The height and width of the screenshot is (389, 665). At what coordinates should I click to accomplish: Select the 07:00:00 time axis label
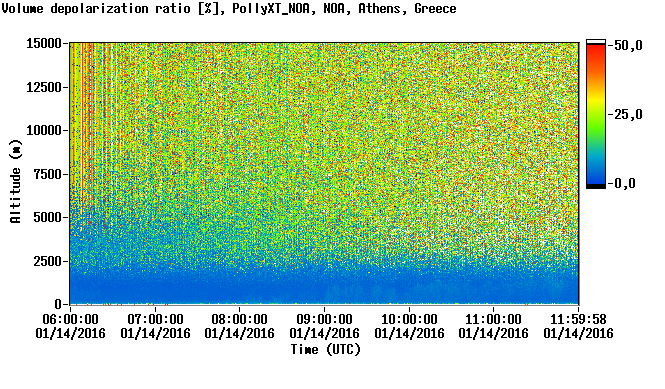click(155, 319)
